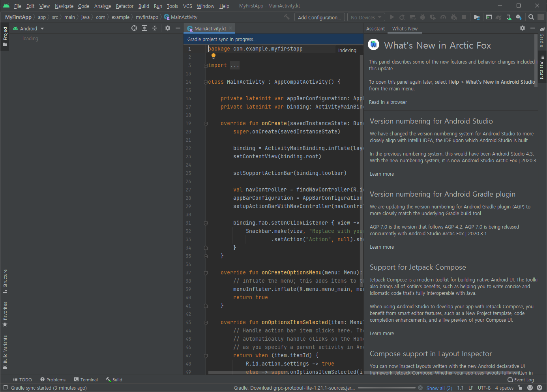
Task: Collapse the setOnClickListener lambda fold
Action: coord(206,223)
